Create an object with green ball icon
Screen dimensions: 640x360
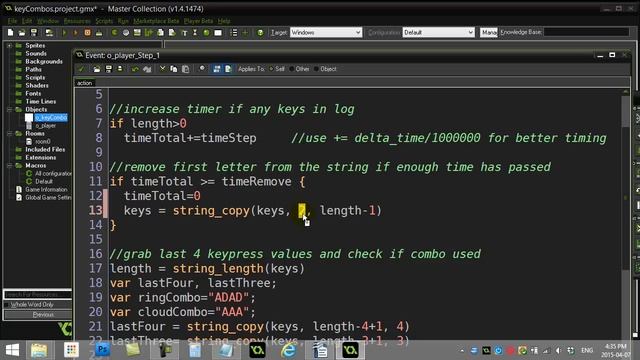207,32
